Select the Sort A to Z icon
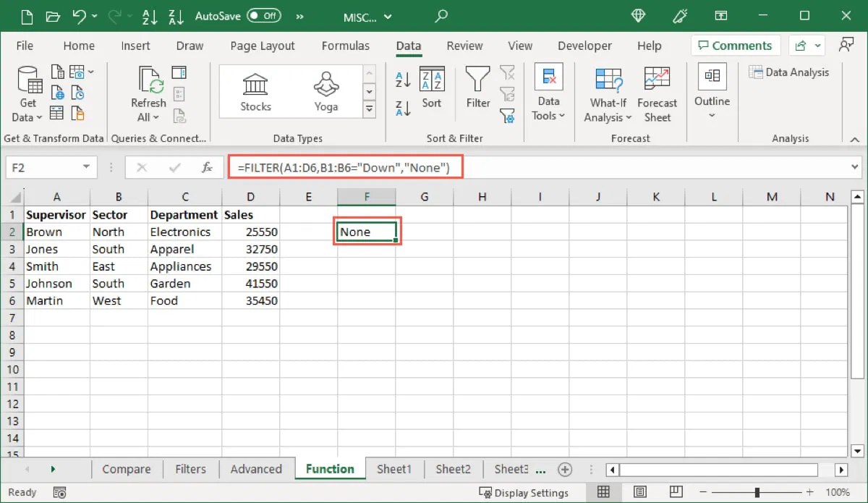This screenshot has height=503, width=868. [402, 80]
